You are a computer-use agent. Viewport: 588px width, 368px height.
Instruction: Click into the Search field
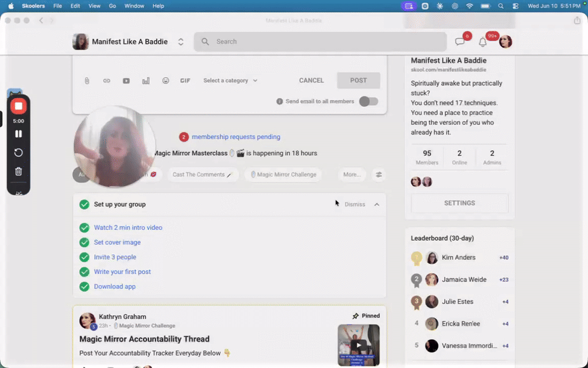(x=320, y=41)
